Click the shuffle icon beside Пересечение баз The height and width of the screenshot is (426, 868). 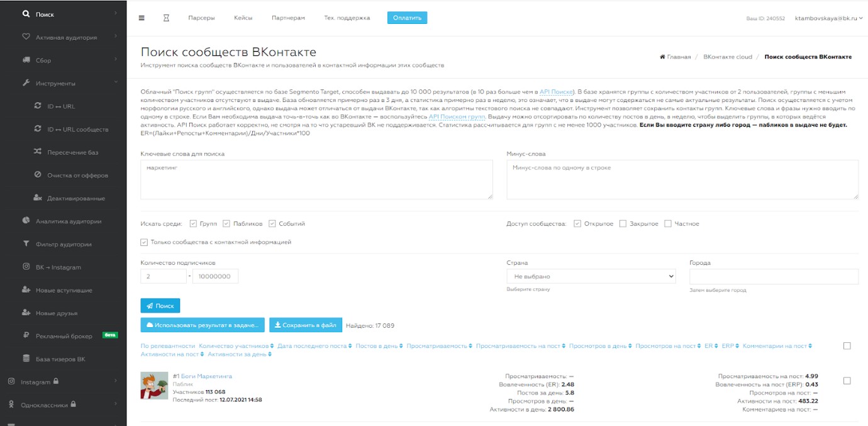click(38, 152)
